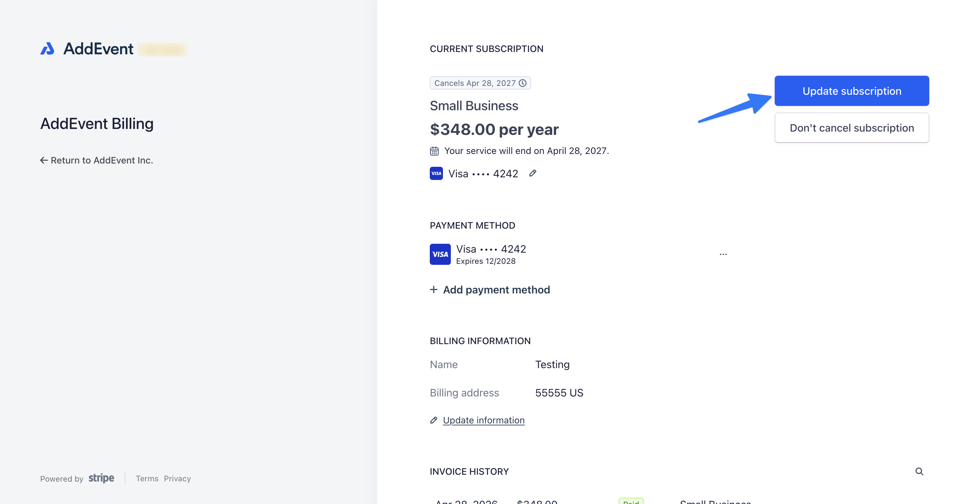Click the billing name value 'Testing'

[x=553, y=365]
